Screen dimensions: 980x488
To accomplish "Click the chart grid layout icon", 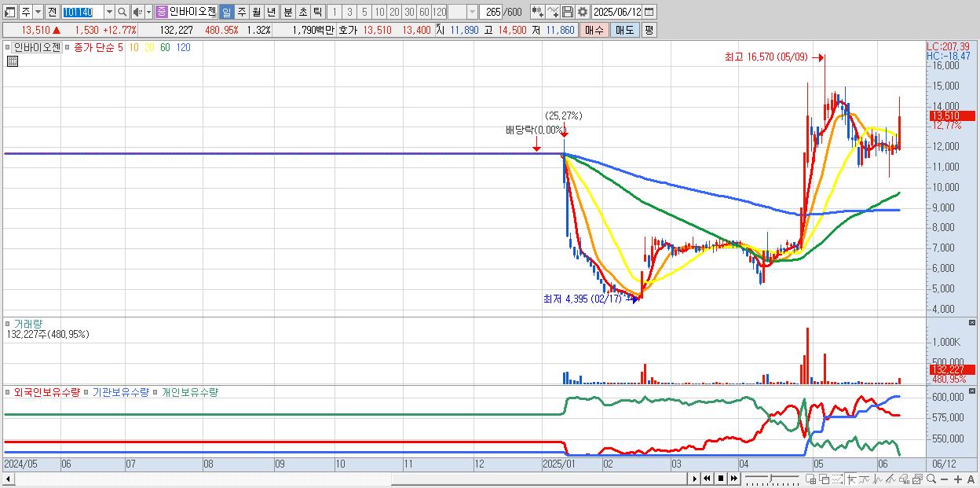I will (811, 479).
